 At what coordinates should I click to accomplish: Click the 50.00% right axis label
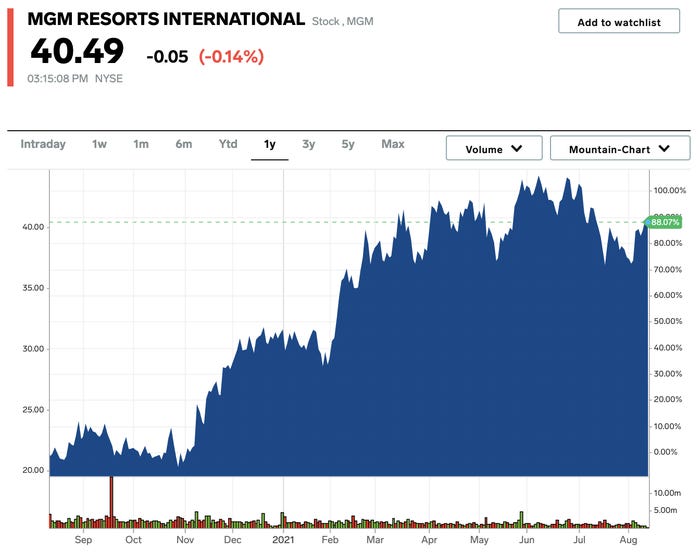tap(668, 321)
